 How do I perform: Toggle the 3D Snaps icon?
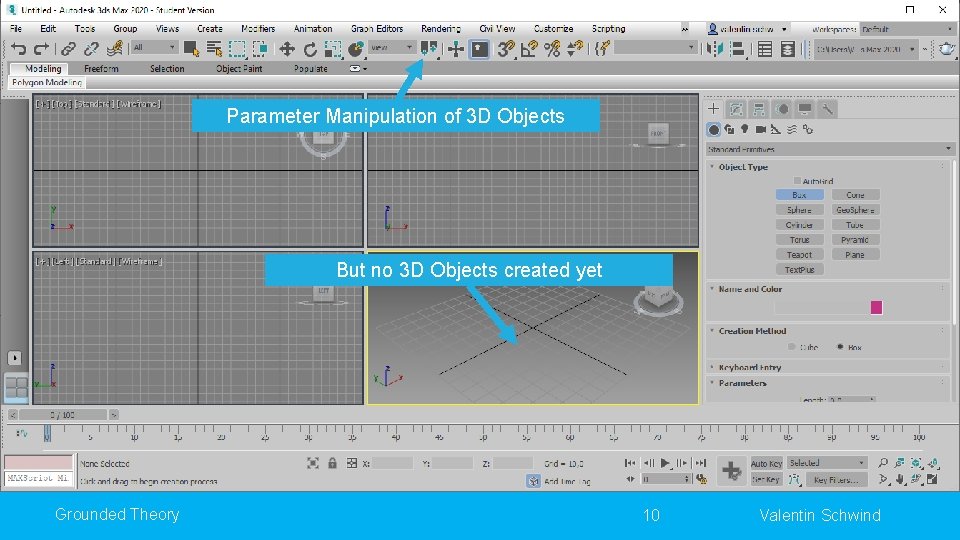tap(506, 49)
